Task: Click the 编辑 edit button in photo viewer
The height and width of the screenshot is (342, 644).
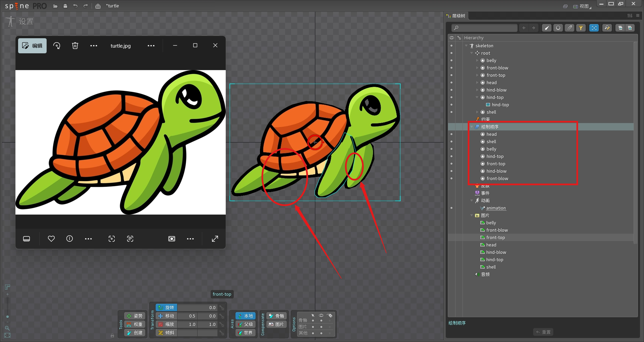Action: pyautogui.click(x=32, y=46)
